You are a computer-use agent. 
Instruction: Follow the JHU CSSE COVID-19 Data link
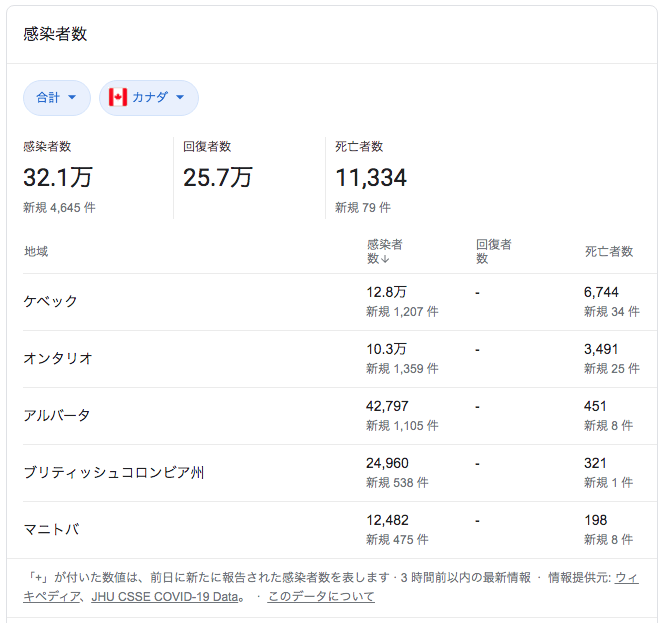tap(166, 596)
